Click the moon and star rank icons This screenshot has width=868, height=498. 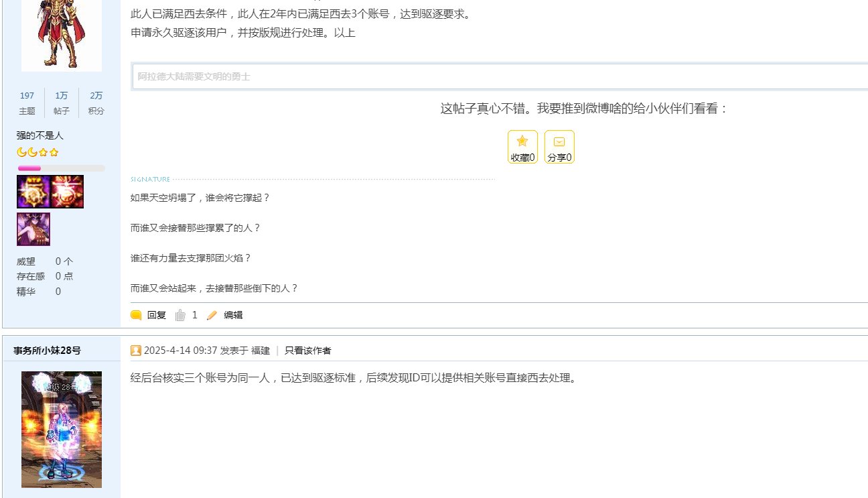(x=38, y=152)
